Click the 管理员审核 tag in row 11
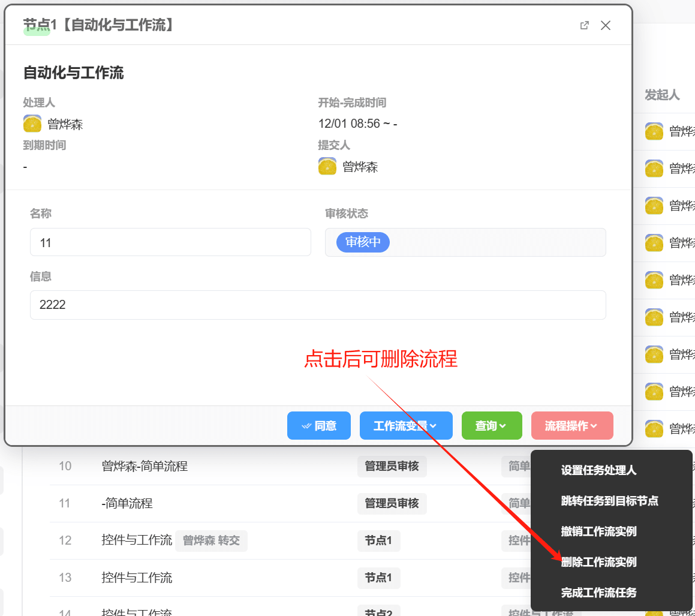 (x=392, y=503)
